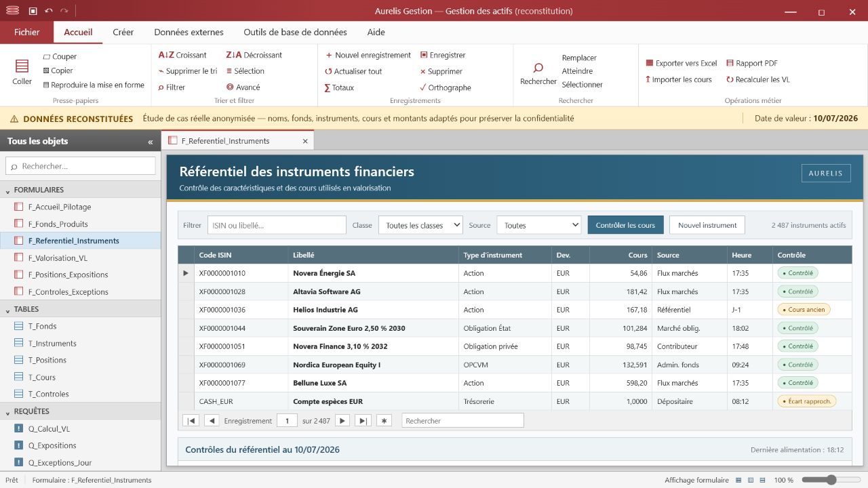Go to the last record navigation button

click(363, 421)
